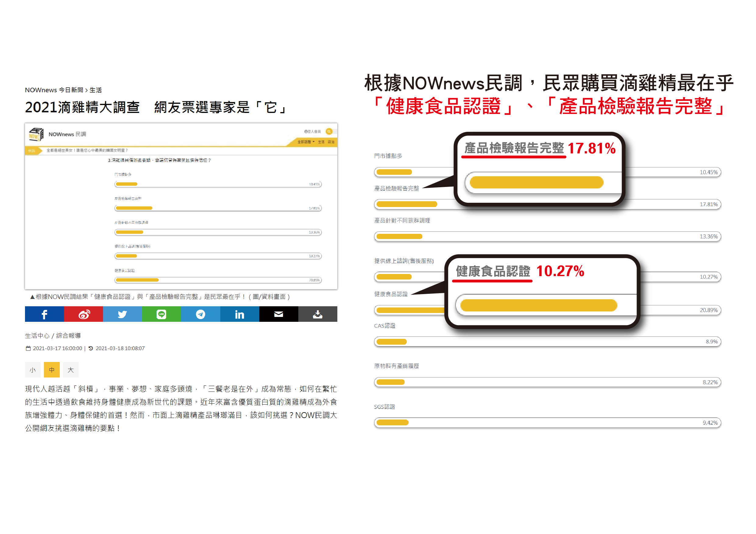Click heading 根據NOWnews民調

click(443, 83)
